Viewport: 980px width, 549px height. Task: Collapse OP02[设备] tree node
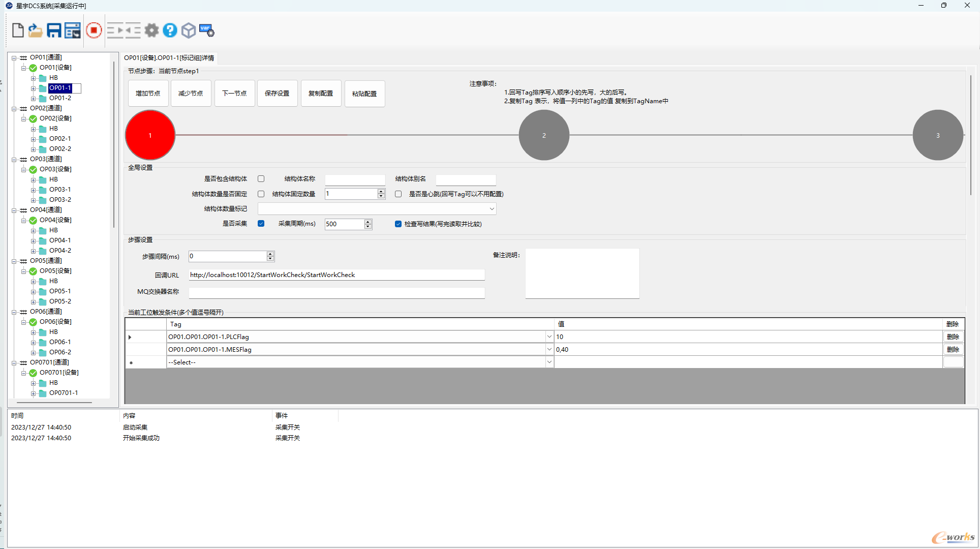[x=23, y=118]
